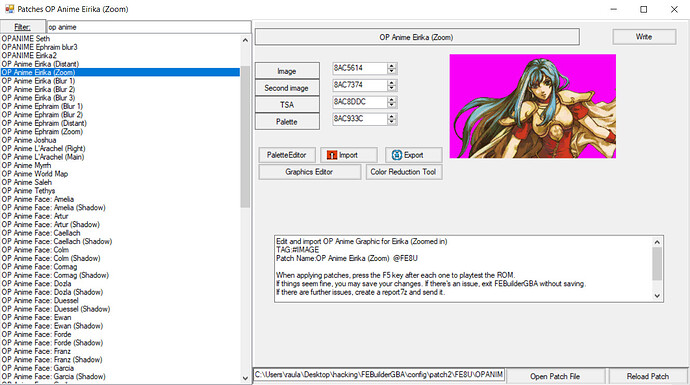690x385 pixels.
Task: Click the patch list scrollbar thumb
Action: (x=245, y=136)
